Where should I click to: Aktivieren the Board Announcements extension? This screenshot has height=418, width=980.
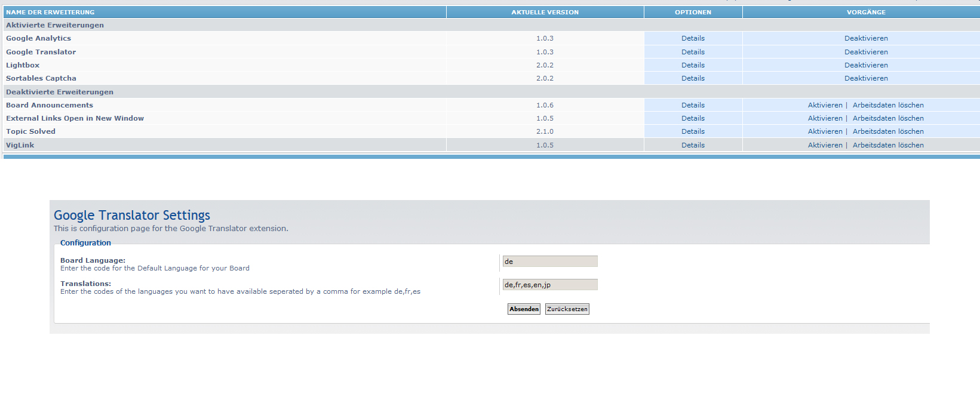pos(825,105)
